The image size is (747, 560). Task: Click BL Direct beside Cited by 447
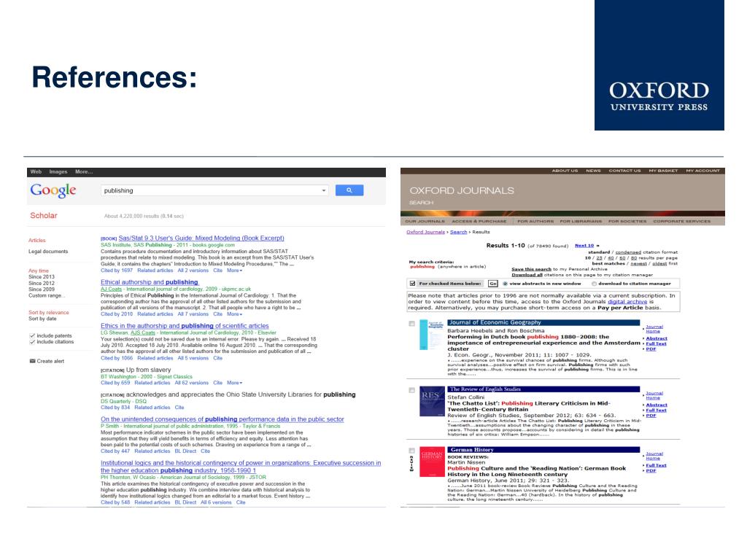(185, 451)
